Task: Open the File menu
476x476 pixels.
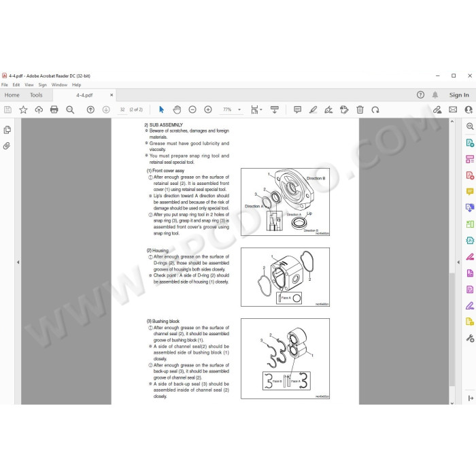Action: click(x=5, y=85)
